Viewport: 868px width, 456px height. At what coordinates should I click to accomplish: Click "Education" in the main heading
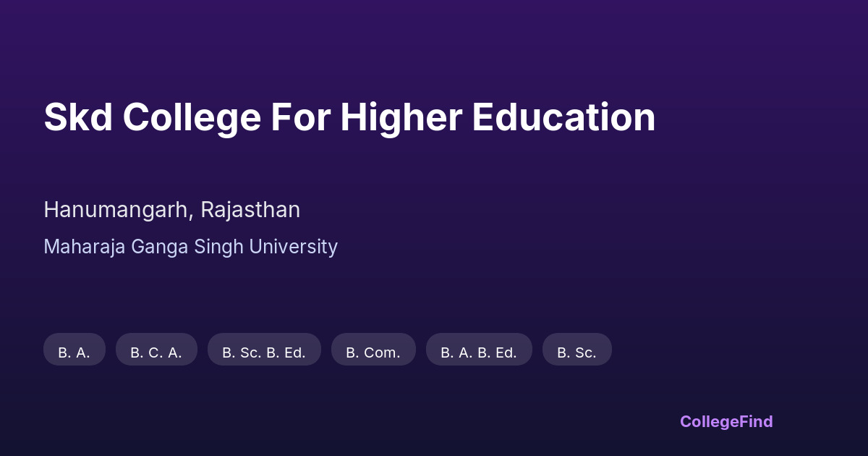click(x=563, y=117)
